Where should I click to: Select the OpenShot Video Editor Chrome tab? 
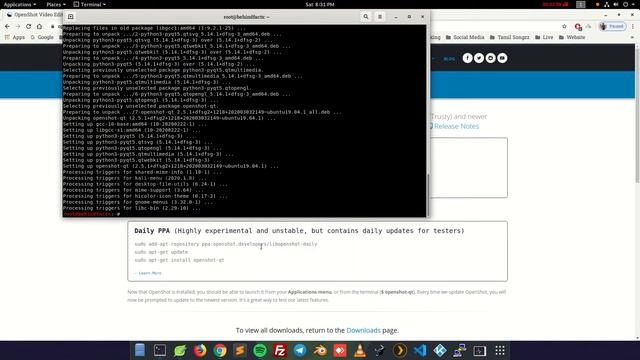tap(35, 15)
